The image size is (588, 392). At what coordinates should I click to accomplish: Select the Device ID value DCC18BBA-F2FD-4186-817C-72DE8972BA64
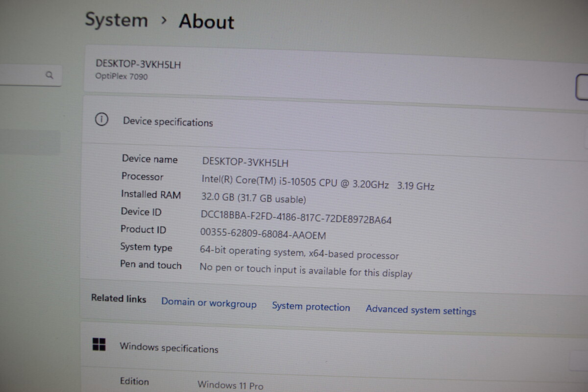tap(296, 217)
